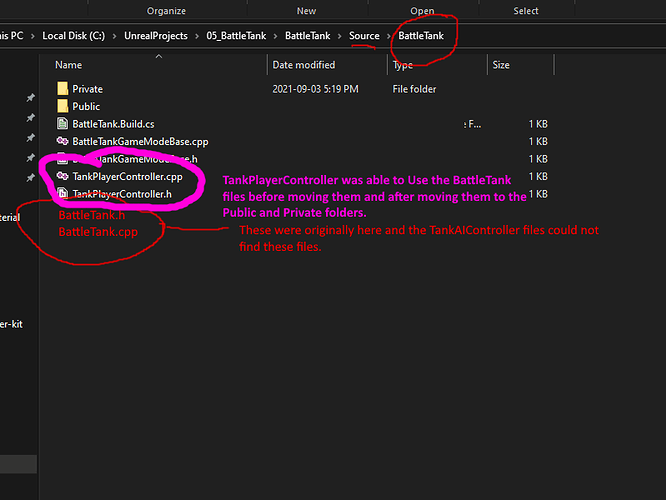Open the New ribbon group

point(306,11)
